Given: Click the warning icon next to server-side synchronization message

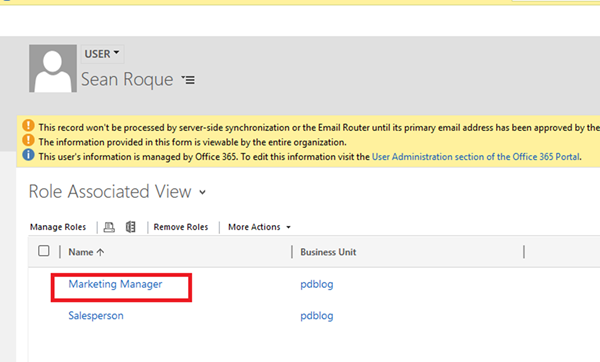Looking at the screenshot, I should coord(28,126).
